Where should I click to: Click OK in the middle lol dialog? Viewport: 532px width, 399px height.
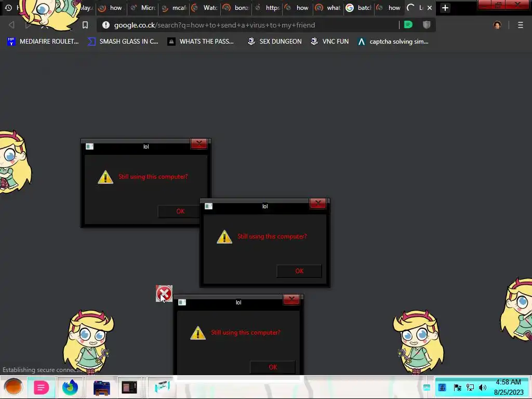pyautogui.click(x=299, y=271)
